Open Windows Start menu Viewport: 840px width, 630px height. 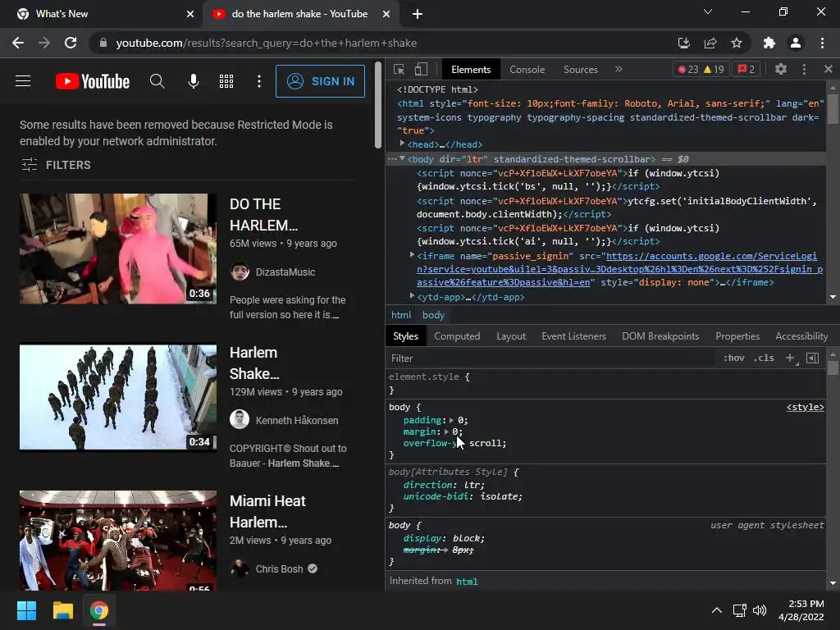(26, 610)
